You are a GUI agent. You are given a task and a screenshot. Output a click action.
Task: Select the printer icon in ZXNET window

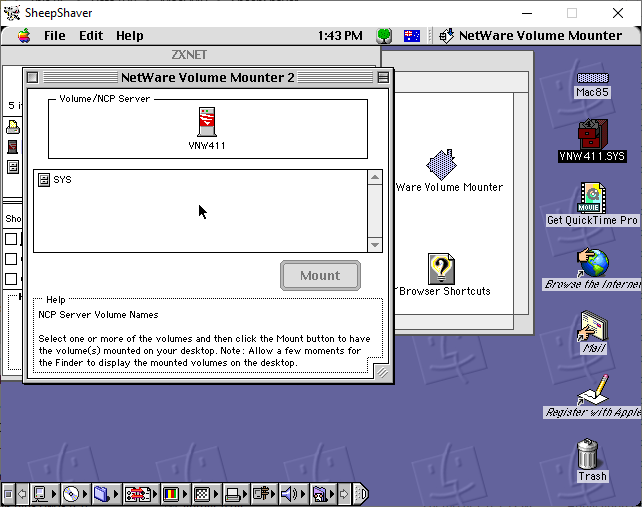[13, 127]
